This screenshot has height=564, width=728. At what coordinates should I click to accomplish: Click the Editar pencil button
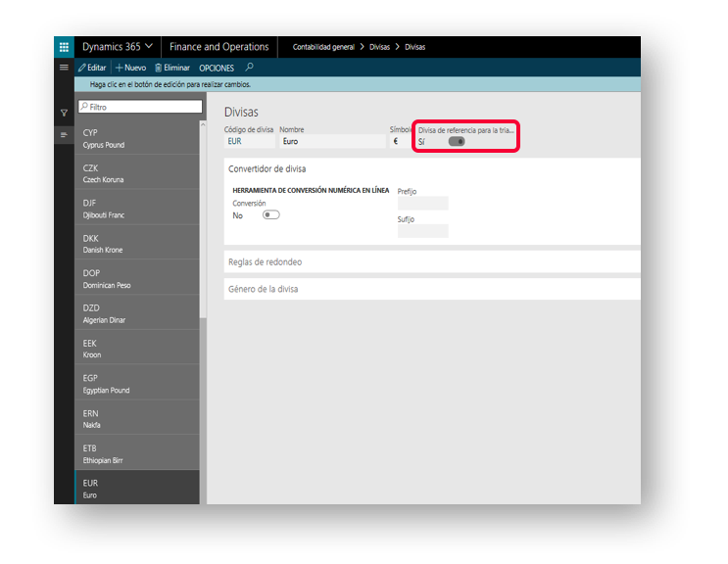(x=92, y=68)
